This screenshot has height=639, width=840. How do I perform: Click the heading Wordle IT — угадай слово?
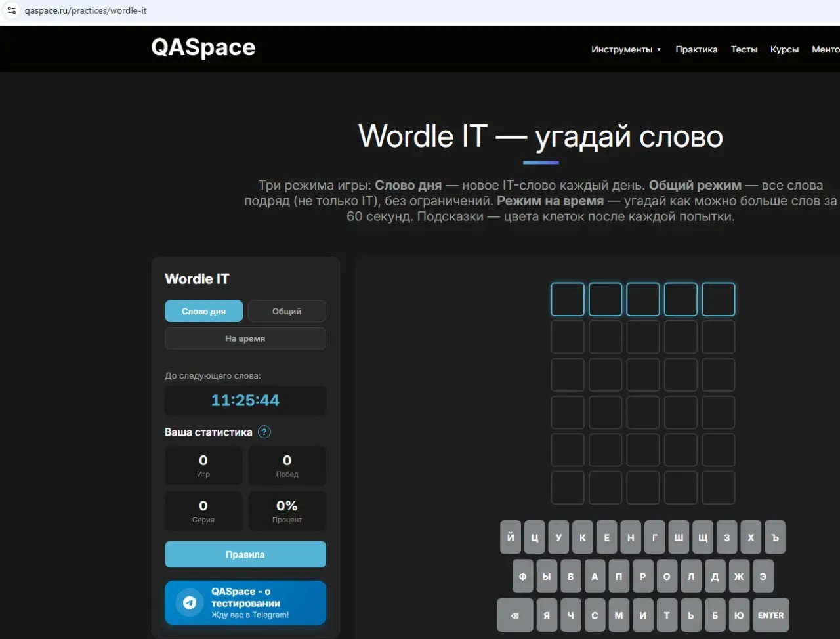pos(541,136)
